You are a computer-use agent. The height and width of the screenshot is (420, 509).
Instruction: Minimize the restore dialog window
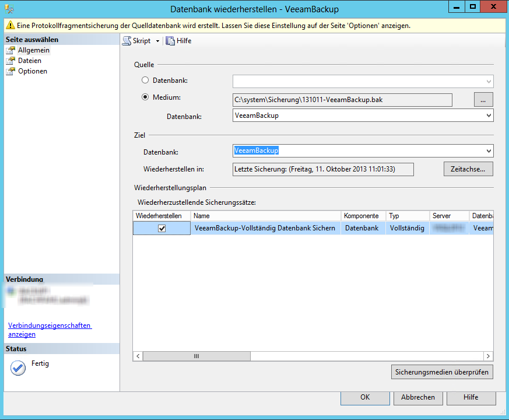click(x=457, y=7)
